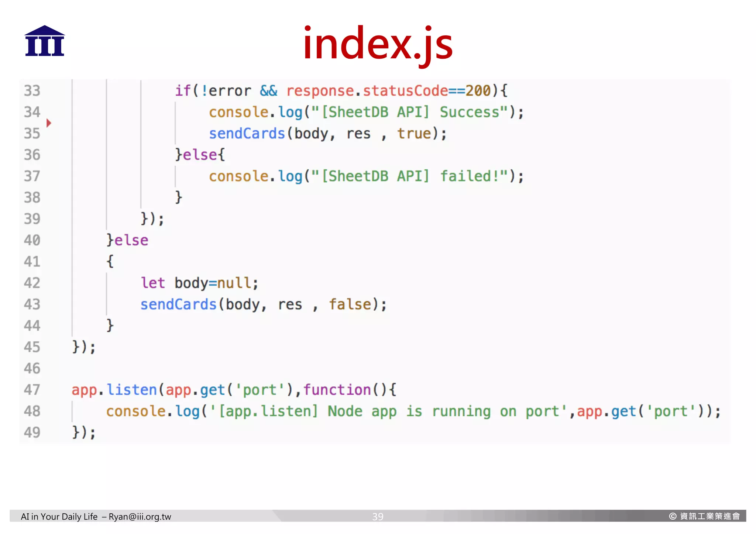Click the sendCards call with true argument
756x534 pixels.
[x=247, y=134]
